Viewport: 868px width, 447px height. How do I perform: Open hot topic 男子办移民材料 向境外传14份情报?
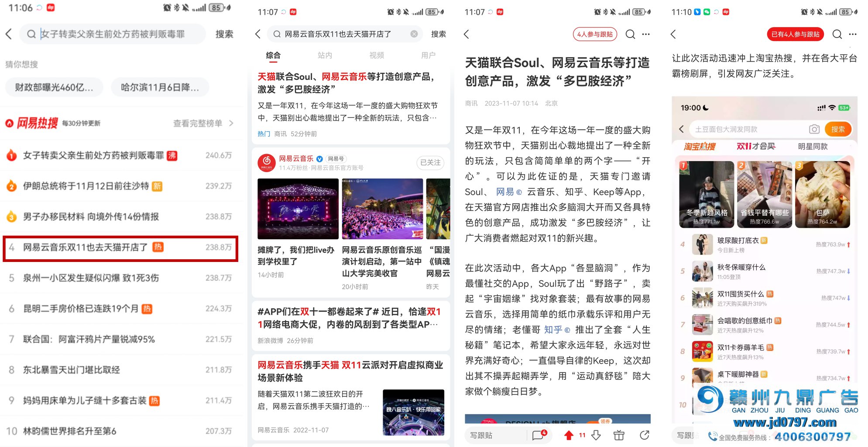click(120, 217)
